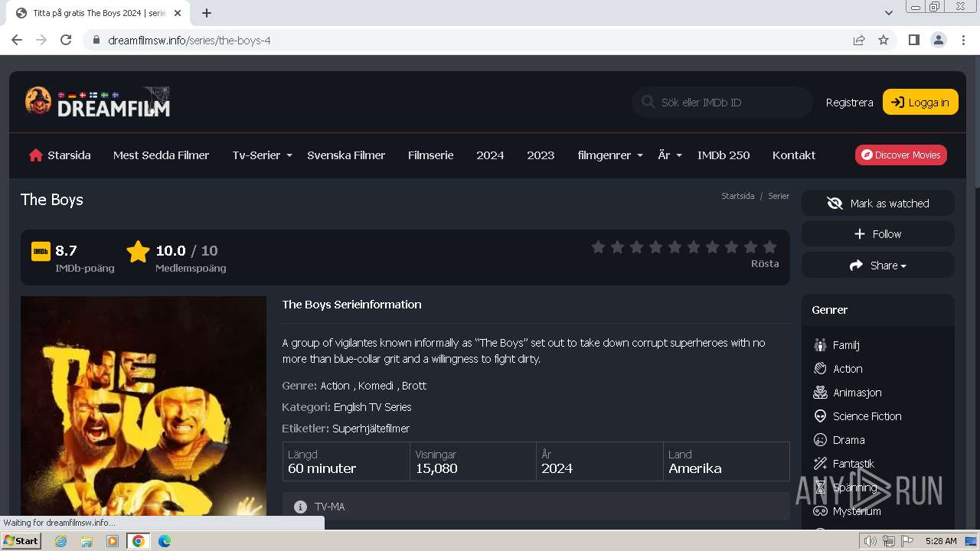Open the tab search chevron

(x=889, y=13)
